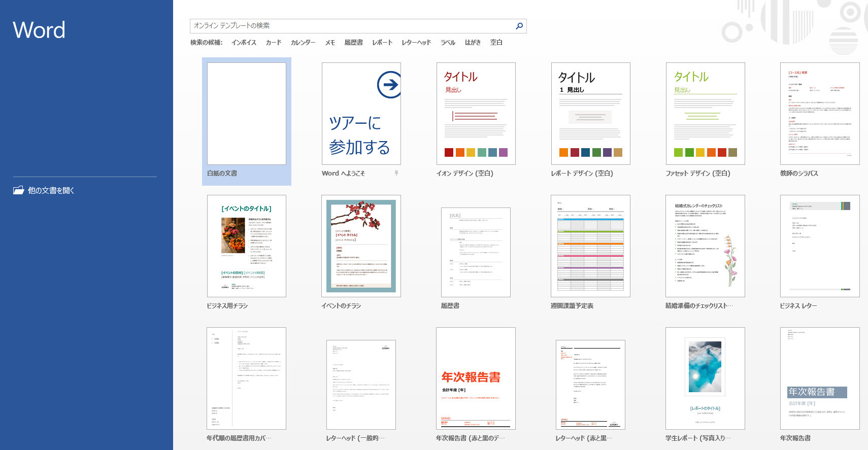Open the 週間課題予定表 template
The height and width of the screenshot is (450, 868).
[591, 246]
